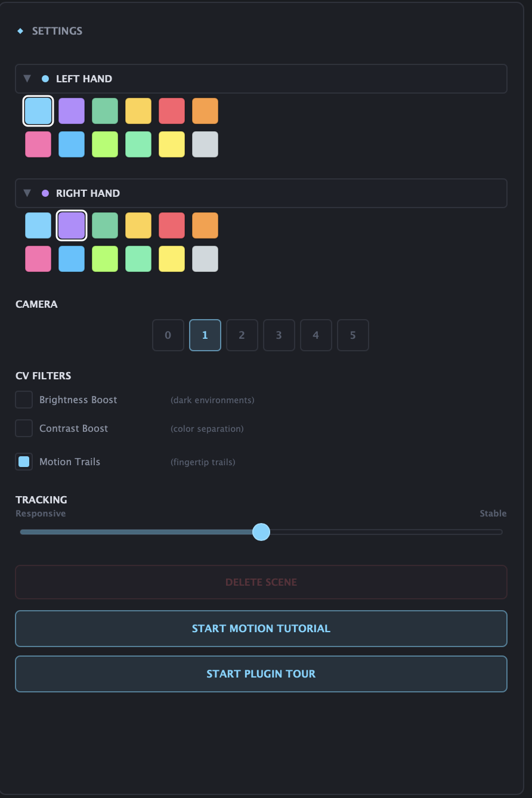Choose the lime green swatch under Left Hand
The width and height of the screenshot is (532, 798).
pos(105,144)
